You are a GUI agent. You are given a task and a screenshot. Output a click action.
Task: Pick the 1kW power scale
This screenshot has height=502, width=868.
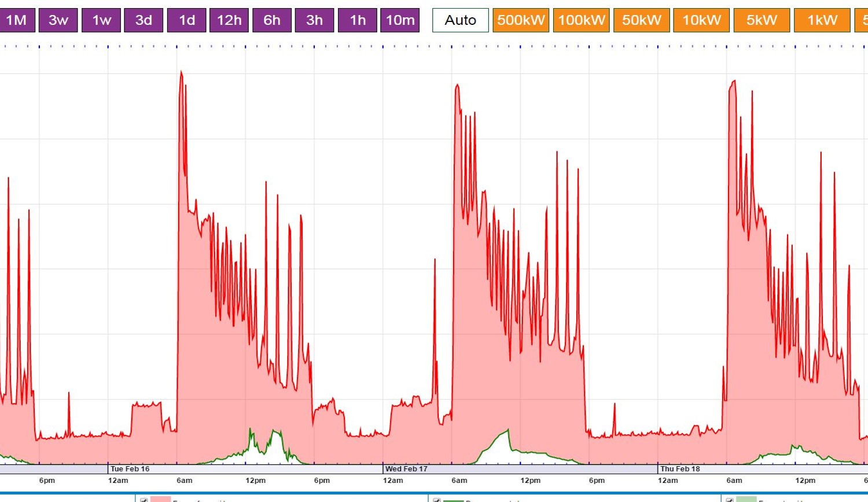[x=822, y=20]
